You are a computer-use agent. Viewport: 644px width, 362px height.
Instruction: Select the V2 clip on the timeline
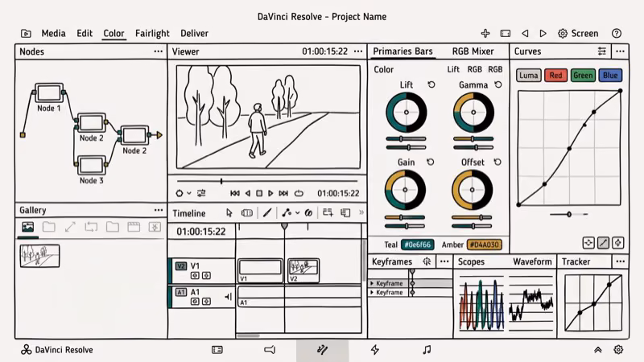(303, 270)
